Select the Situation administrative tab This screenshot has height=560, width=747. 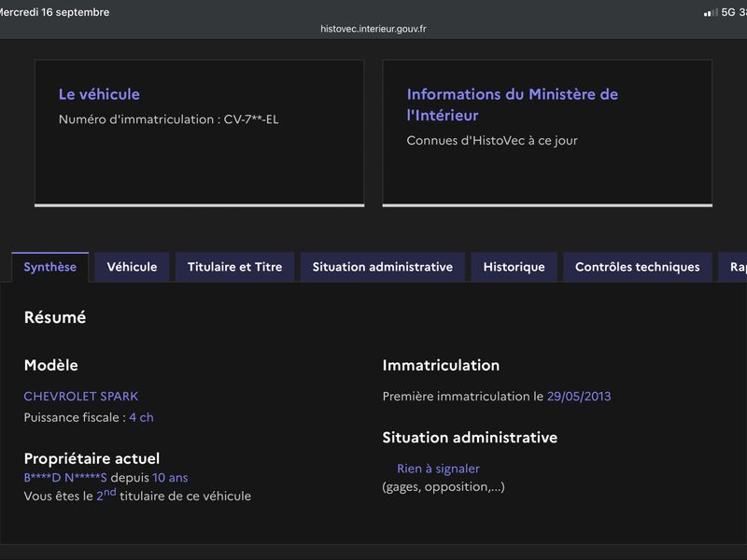383,267
